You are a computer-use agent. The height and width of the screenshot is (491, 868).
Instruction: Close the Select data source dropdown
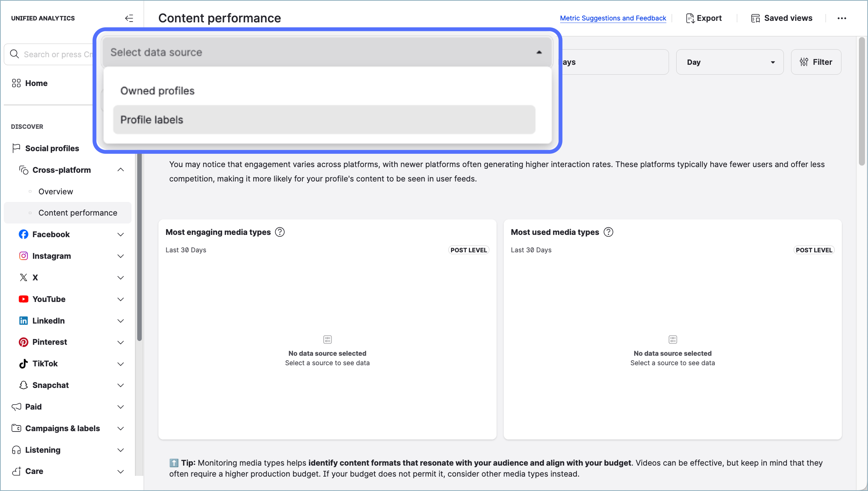pyautogui.click(x=539, y=52)
